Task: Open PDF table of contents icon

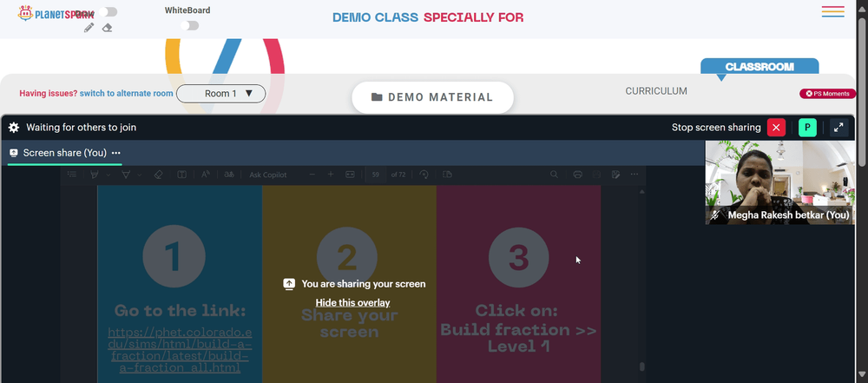Action: tap(72, 174)
